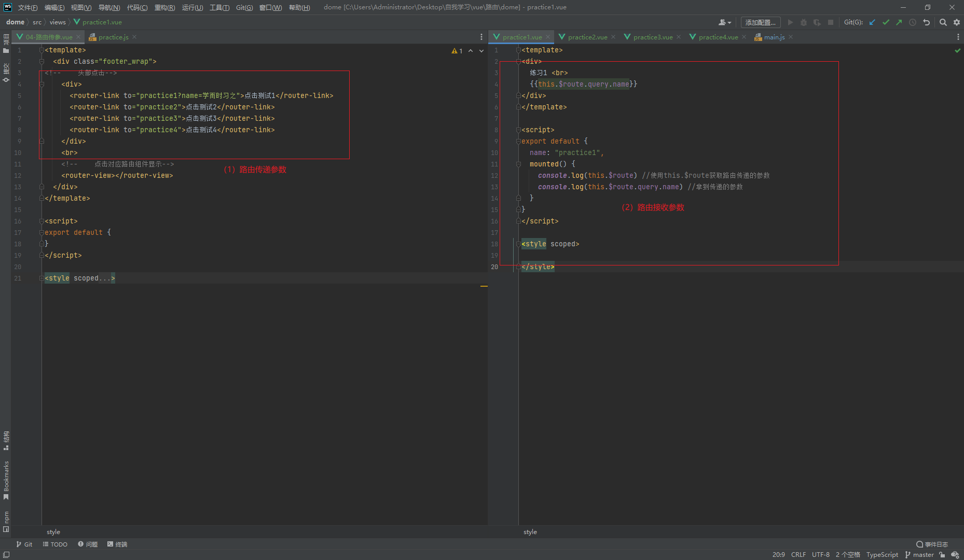Expand the folded style scoped block

coord(42,278)
